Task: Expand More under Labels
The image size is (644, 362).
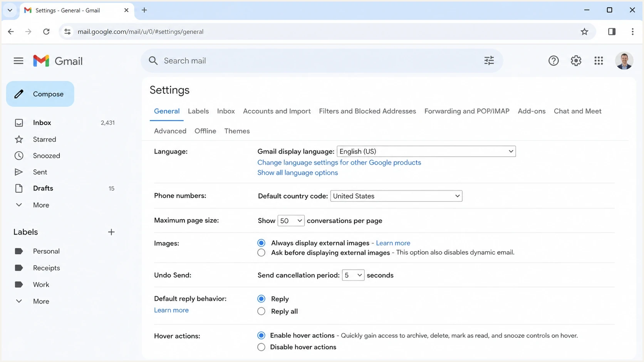Action: coord(41,301)
